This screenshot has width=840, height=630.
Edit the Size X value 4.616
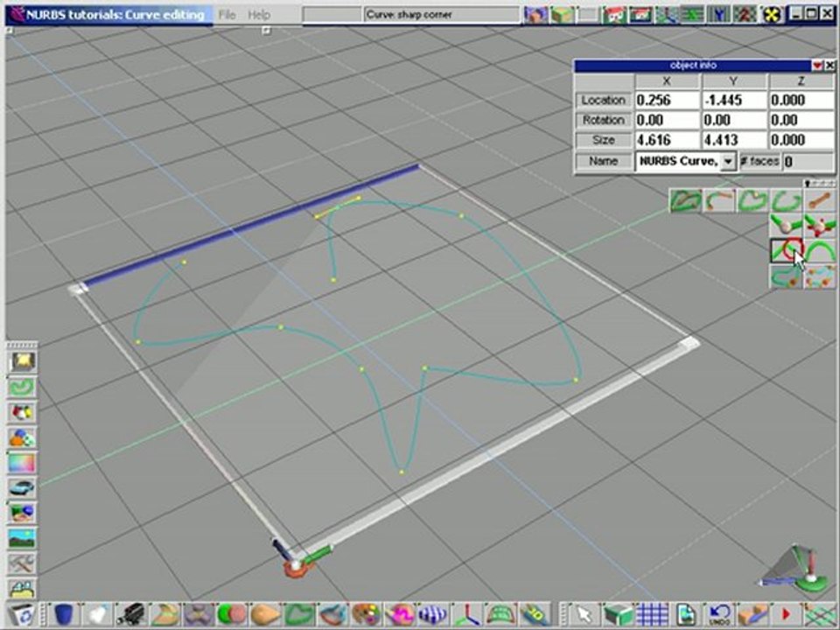(x=668, y=140)
